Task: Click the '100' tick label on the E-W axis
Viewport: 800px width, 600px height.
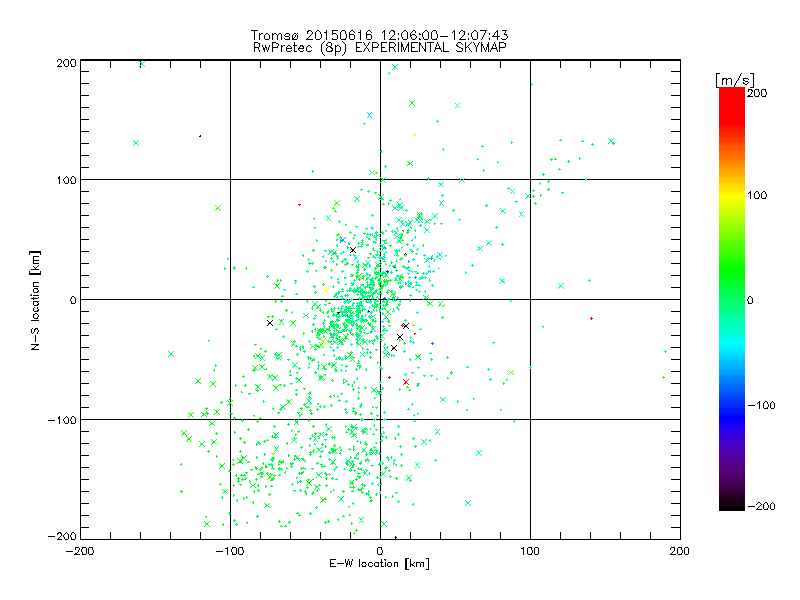Action: 530,551
